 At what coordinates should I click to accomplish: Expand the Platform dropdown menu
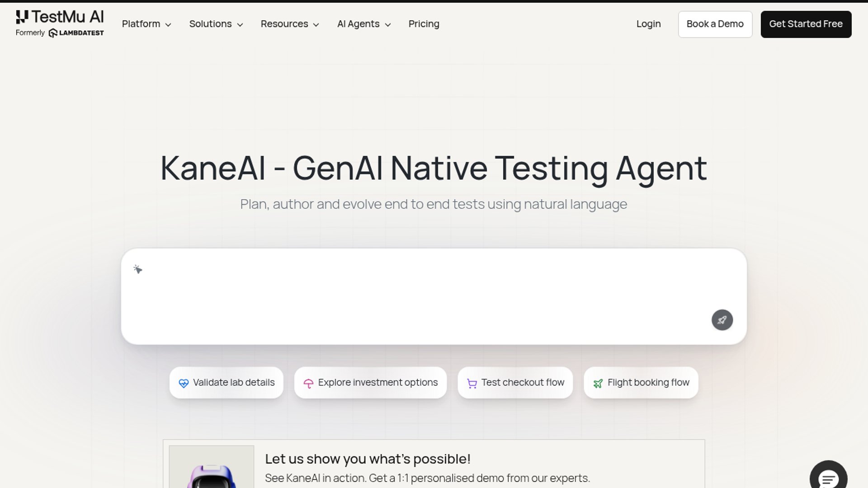[x=146, y=24]
